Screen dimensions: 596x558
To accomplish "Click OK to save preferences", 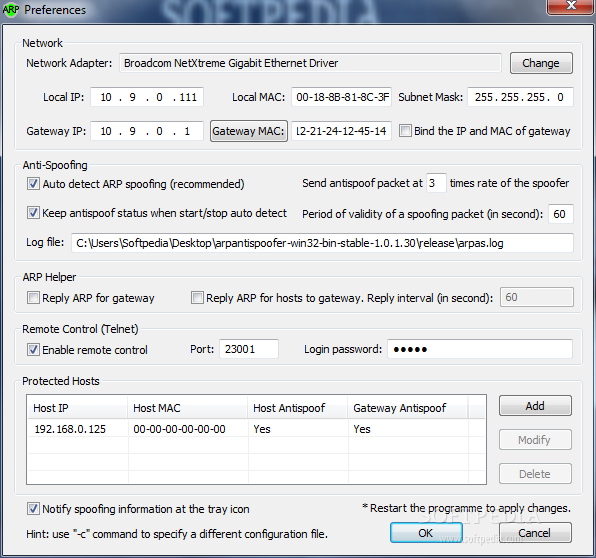I will tap(426, 533).
